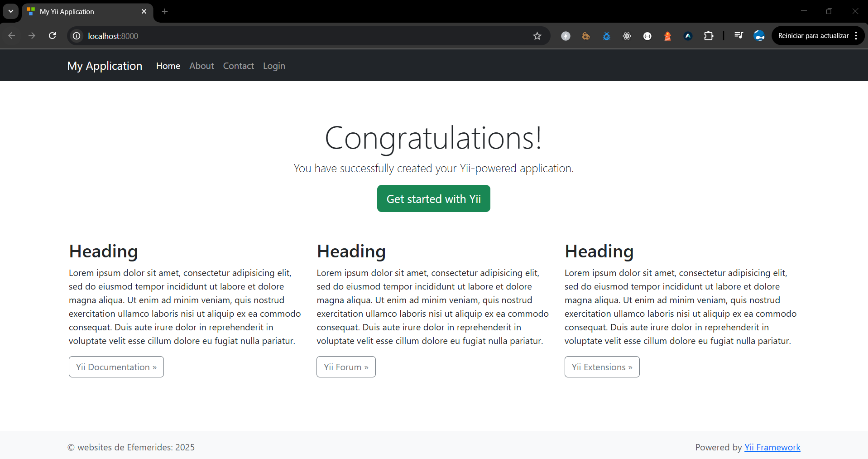Screen dimensions: 868x459
Task: Follow the Yii Framework footer link
Action: (772, 447)
